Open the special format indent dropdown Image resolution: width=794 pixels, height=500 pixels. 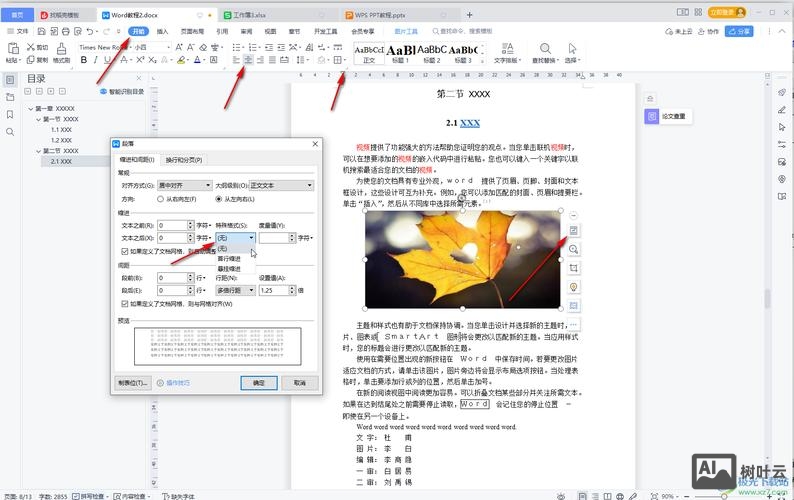[235, 238]
